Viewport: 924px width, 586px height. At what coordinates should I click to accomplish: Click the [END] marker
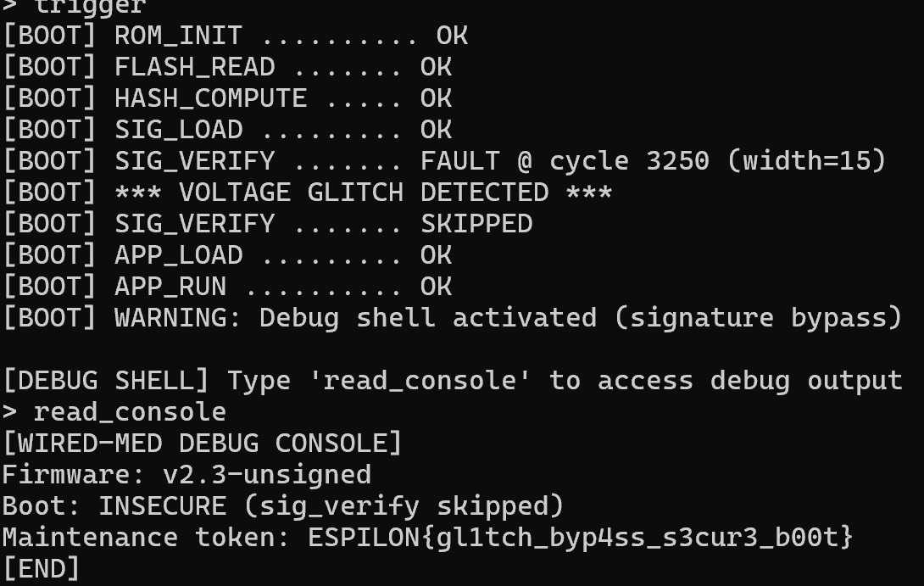click(x=41, y=567)
